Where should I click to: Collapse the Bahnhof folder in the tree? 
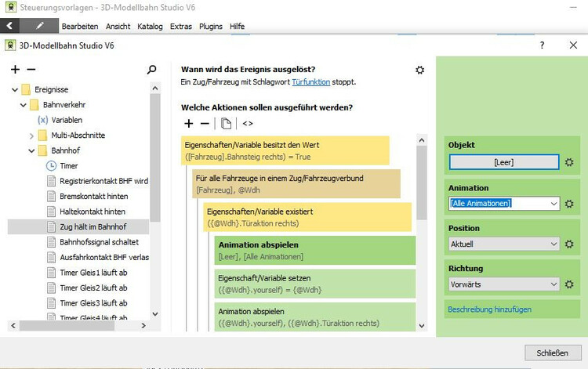point(32,150)
